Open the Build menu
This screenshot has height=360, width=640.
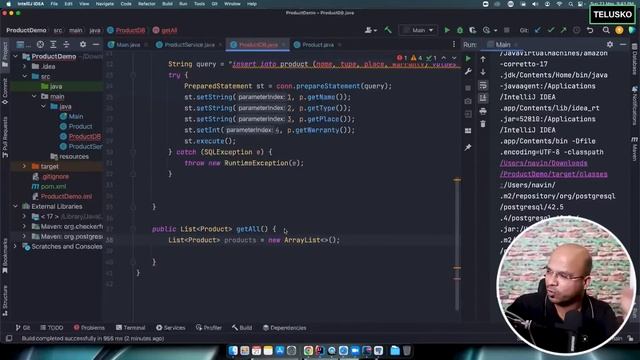pyautogui.click(x=167, y=4)
